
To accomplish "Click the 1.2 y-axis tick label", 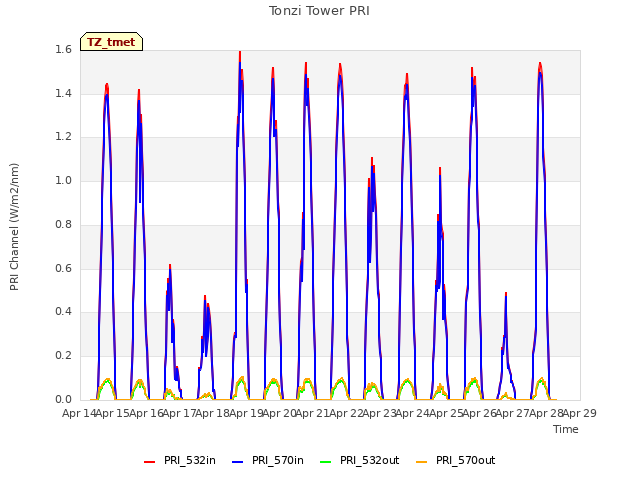I will pyautogui.click(x=63, y=137).
